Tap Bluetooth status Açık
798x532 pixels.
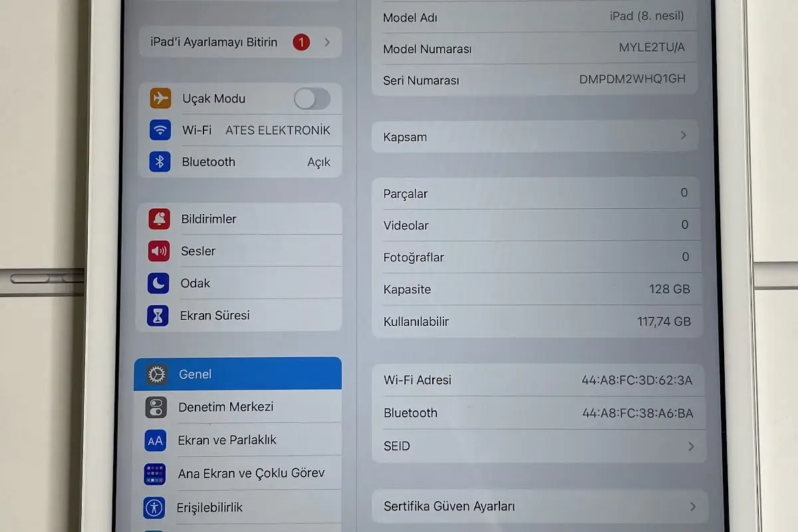pos(319,162)
